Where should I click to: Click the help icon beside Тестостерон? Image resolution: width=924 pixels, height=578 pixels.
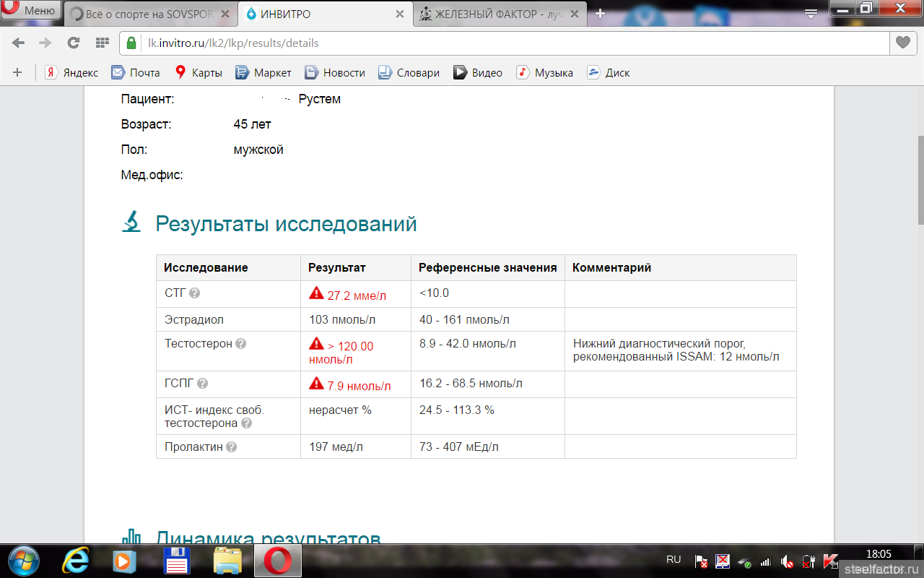tap(241, 344)
